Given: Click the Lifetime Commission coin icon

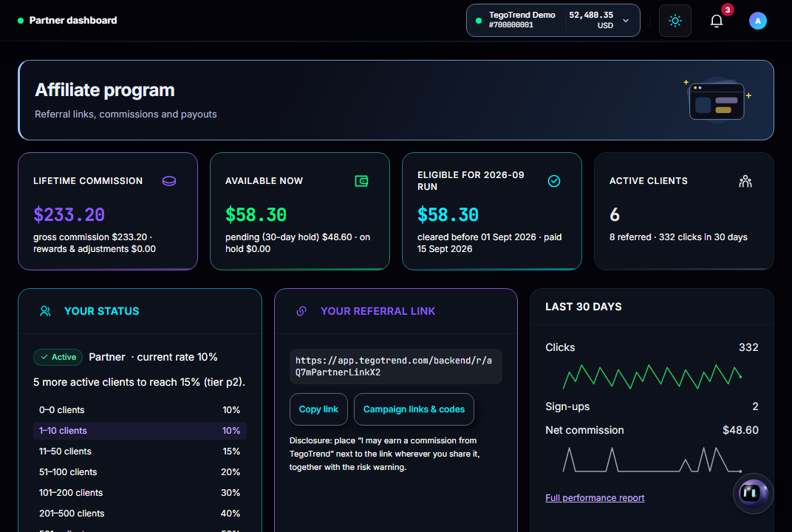Looking at the screenshot, I should (x=169, y=181).
